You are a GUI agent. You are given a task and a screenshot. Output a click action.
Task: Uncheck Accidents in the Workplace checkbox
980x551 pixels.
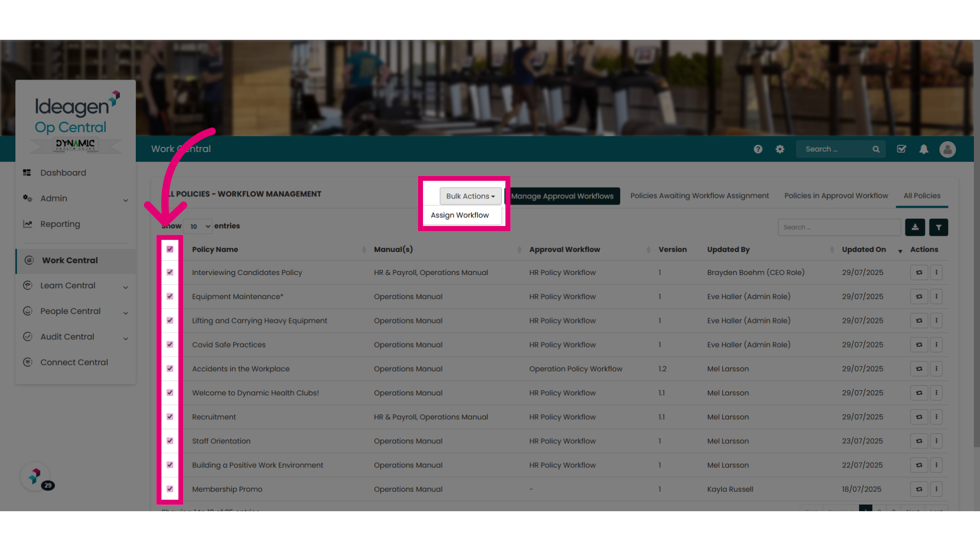point(170,368)
